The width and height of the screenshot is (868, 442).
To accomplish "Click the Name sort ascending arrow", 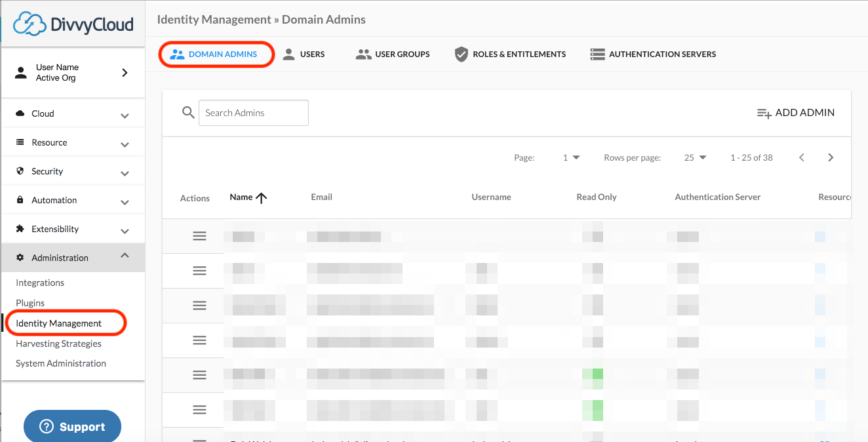I will [x=261, y=197].
